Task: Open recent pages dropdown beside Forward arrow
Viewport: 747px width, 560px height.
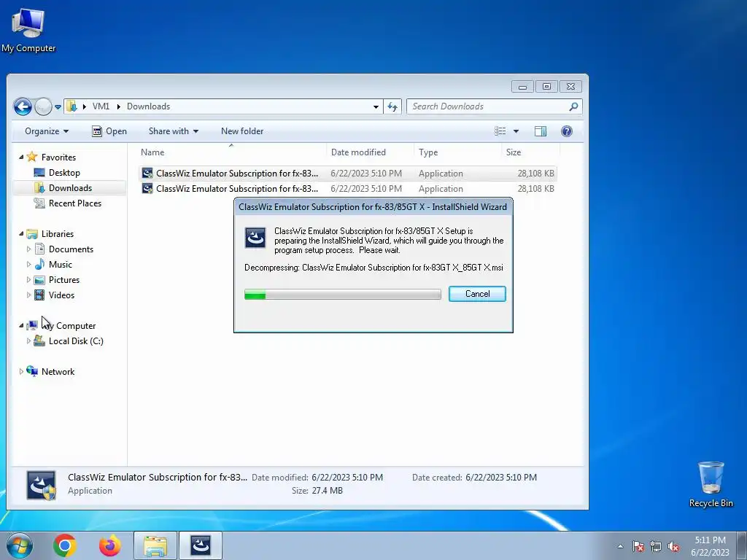Action: [x=58, y=107]
